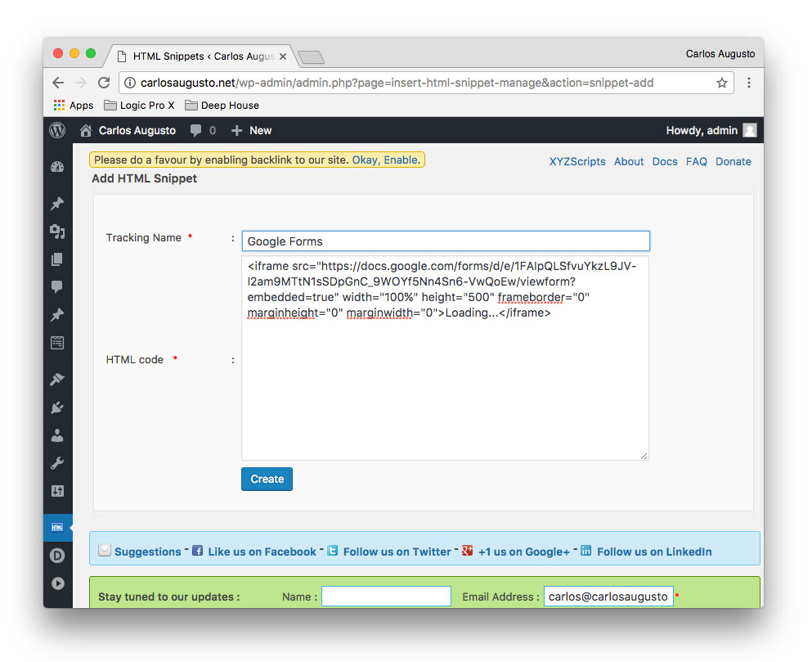Open the Appearance paintbrush sidebar icon
812x662 pixels.
57,379
